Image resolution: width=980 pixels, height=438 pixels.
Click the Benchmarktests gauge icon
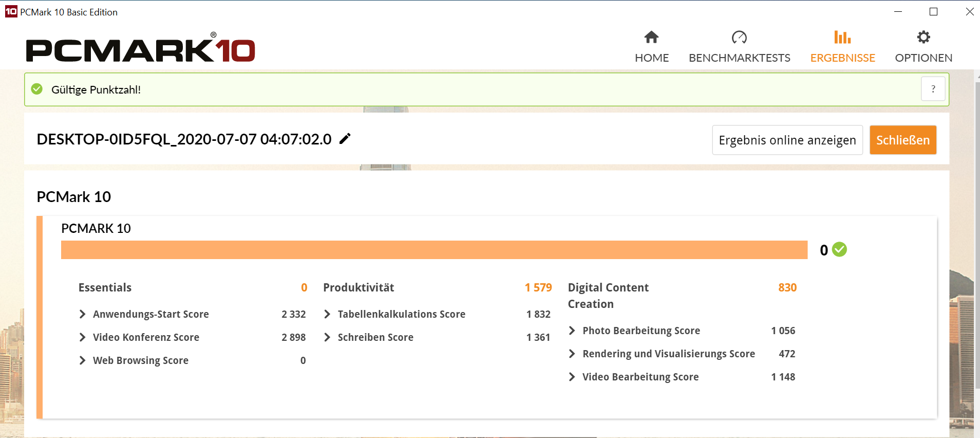tap(739, 37)
